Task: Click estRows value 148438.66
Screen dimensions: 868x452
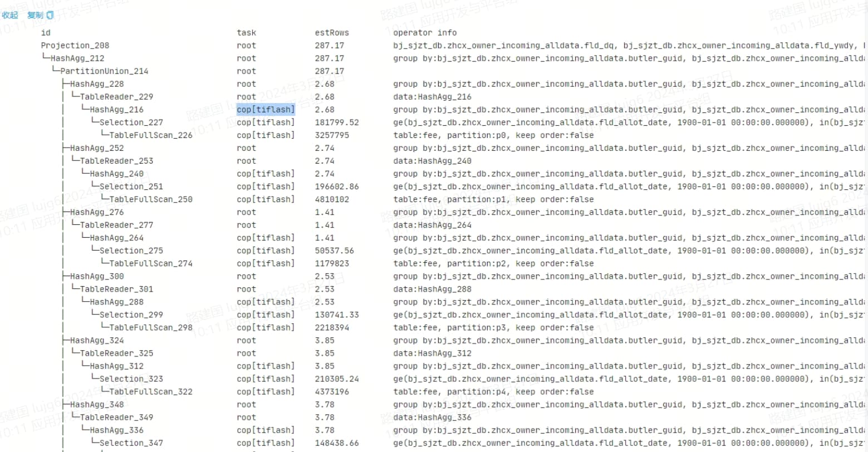Action: (x=337, y=443)
